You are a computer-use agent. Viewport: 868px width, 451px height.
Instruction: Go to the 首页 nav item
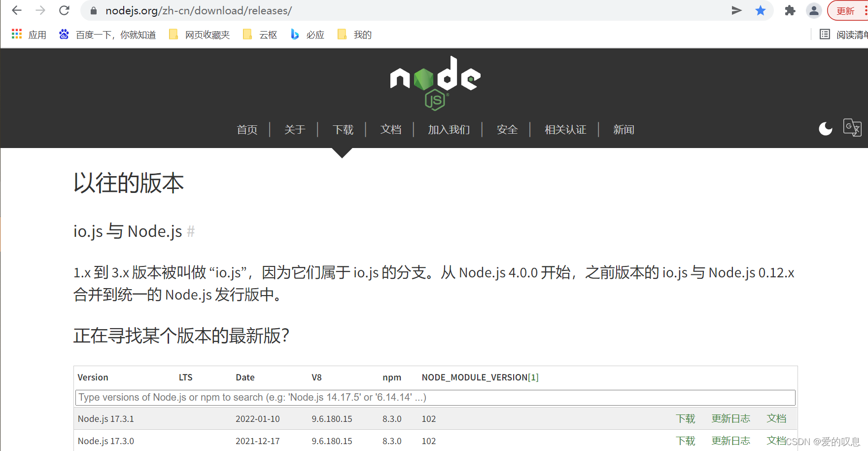(x=247, y=130)
